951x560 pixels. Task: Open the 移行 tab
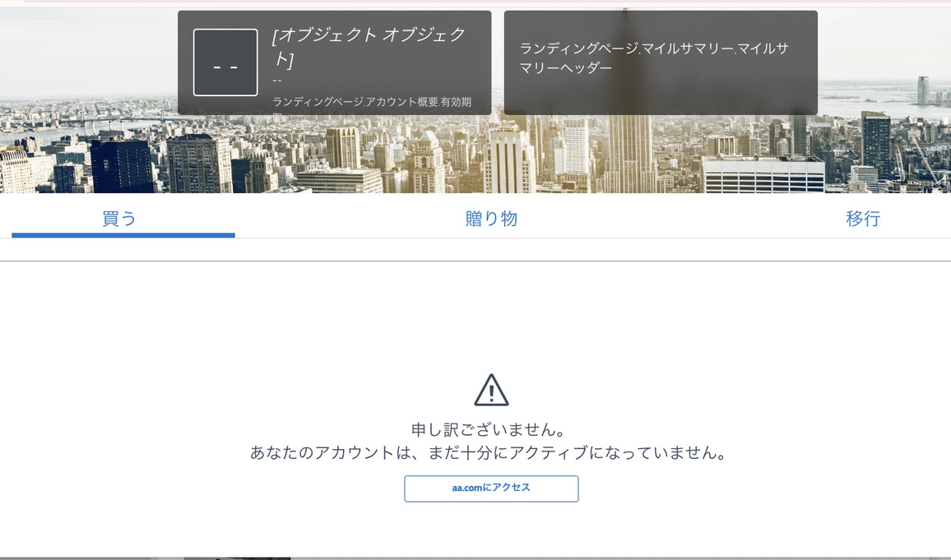(864, 219)
